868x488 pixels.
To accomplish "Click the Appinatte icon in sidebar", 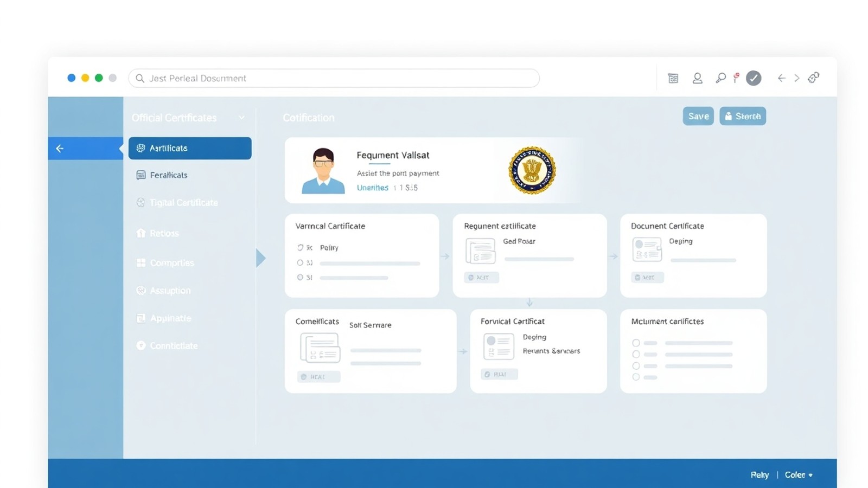I will [x=141, y=318].
